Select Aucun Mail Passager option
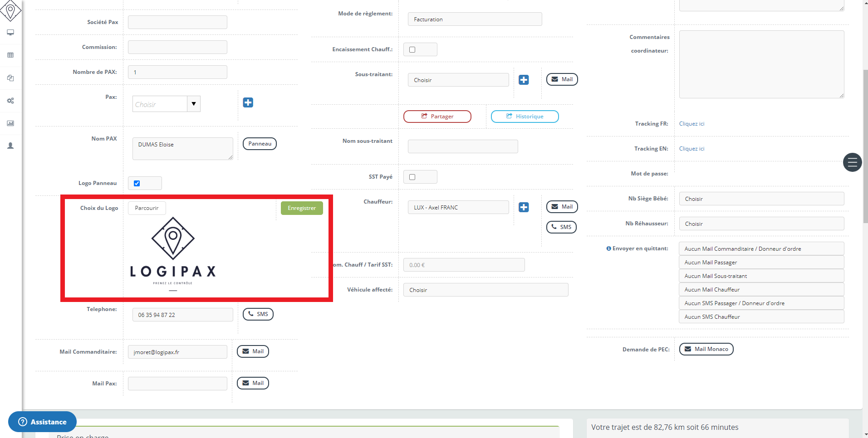 click(761, 263)
